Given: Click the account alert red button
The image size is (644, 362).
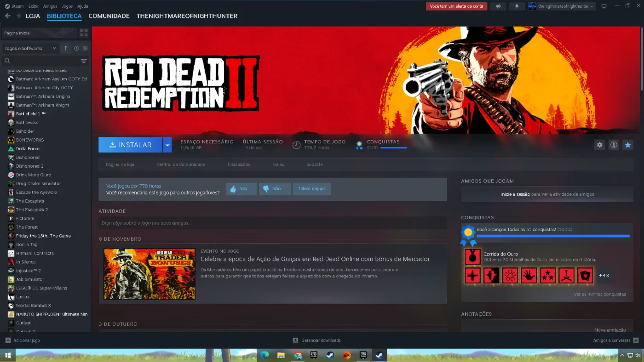Looking at the screenshot, I should [456, 6].
